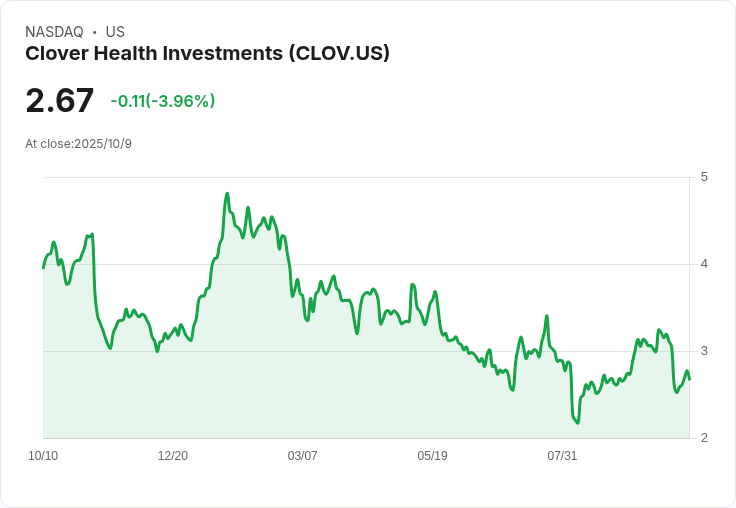
Task: Click the 2 price axis label
Action: (704, 438)
